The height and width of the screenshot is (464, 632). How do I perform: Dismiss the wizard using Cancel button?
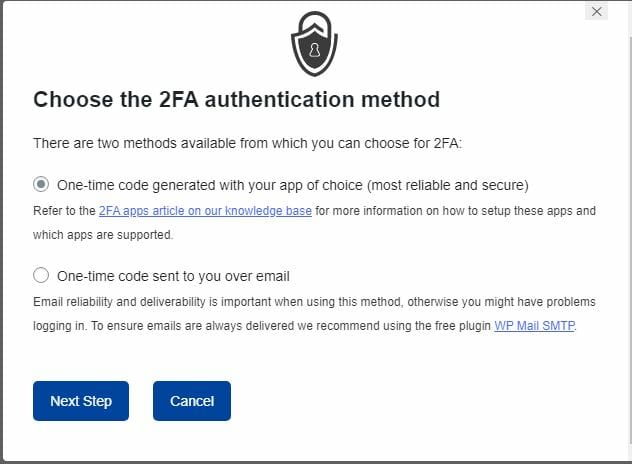[192, 401]
